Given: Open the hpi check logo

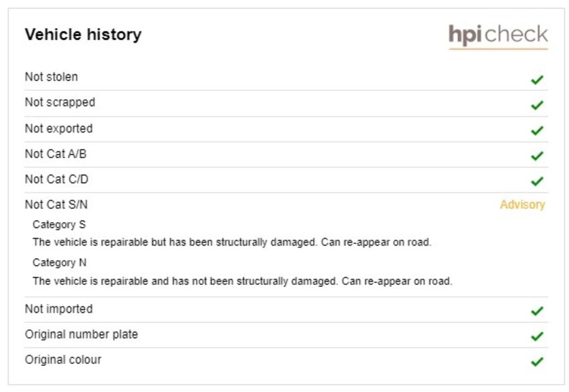Looking at the screenshot, I should 498,36.
